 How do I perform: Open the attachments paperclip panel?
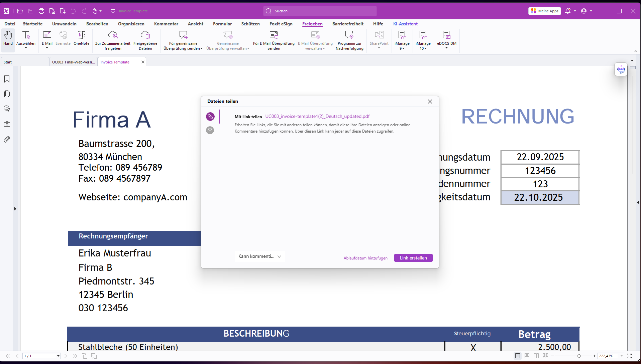coord(7,139)
